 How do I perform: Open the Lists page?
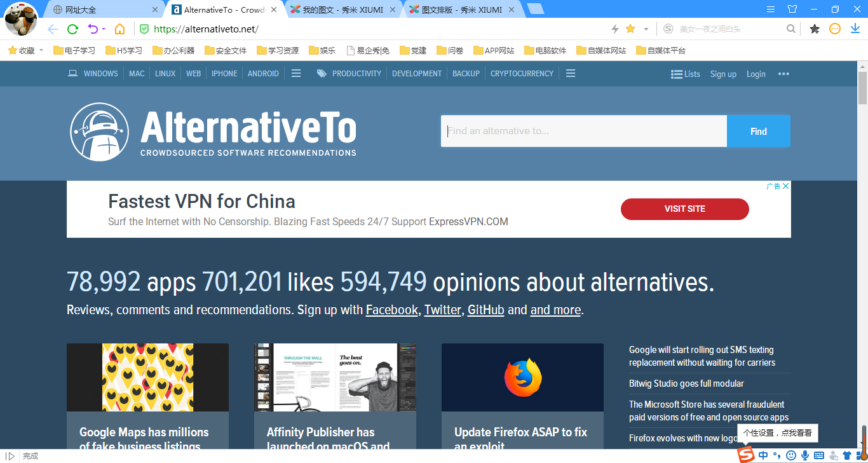tap(686, 74)
